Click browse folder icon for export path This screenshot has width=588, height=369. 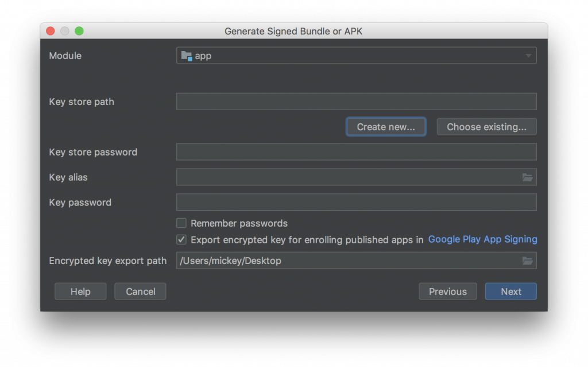click(x=527, y=261)
